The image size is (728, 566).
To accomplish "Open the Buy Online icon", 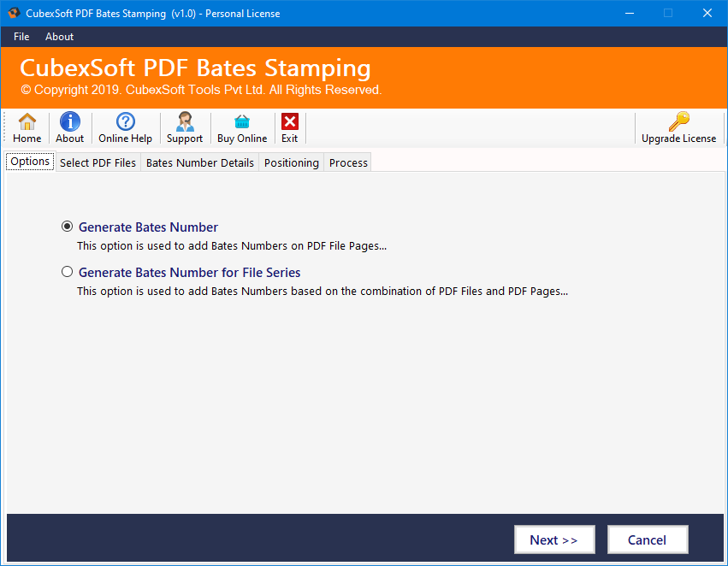I will click(x=242, y=127).
